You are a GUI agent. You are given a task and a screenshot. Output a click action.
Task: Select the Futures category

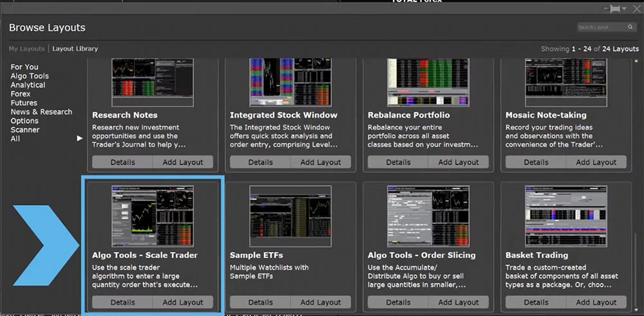24,103
